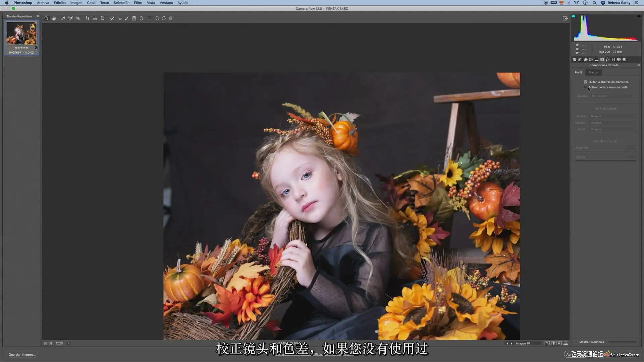Rotate image 90 degrees clockwise

click(x=164, y=18)
